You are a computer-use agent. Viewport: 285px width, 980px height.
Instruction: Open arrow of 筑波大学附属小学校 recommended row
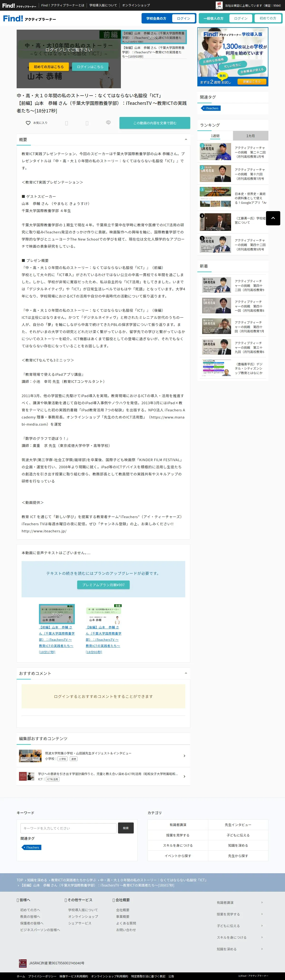[184, 756]
